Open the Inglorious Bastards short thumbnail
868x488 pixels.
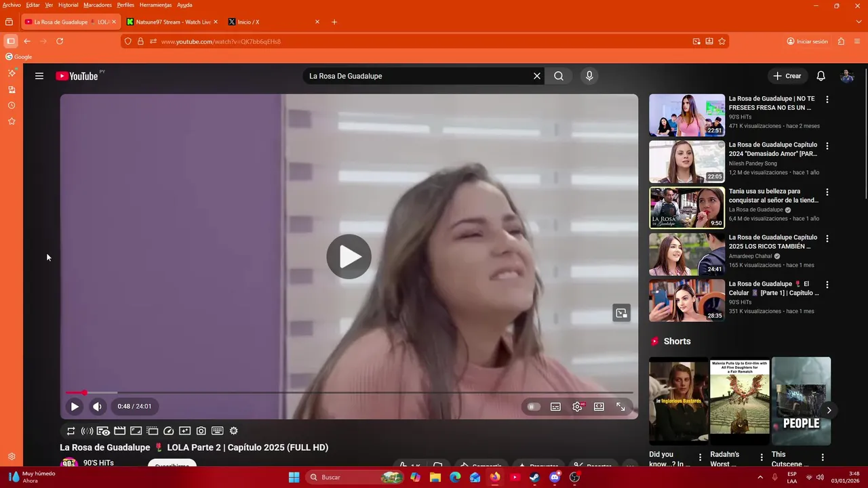(679, 401)
